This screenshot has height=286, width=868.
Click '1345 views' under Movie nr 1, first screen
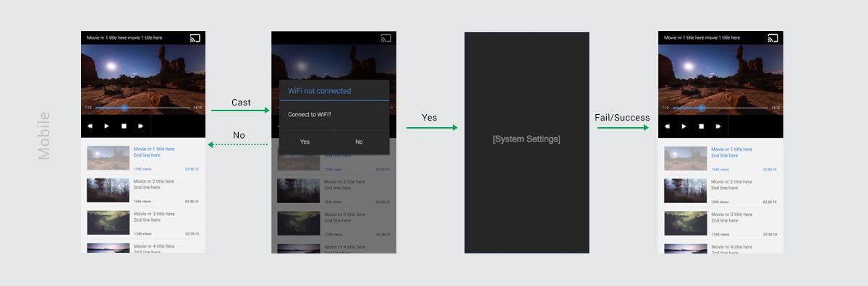pos(142,169)
